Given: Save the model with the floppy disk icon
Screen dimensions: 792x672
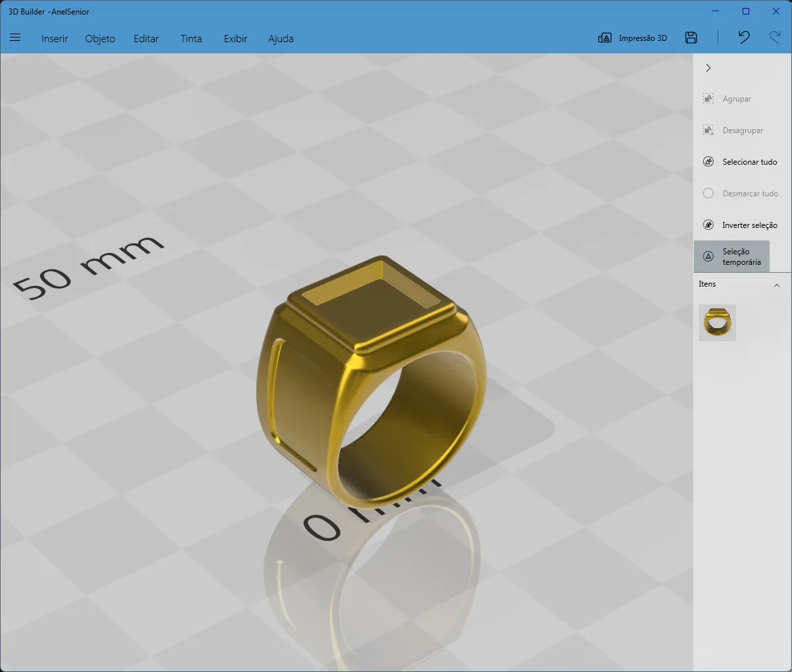Looking at the screenshot, I should 691,38.
